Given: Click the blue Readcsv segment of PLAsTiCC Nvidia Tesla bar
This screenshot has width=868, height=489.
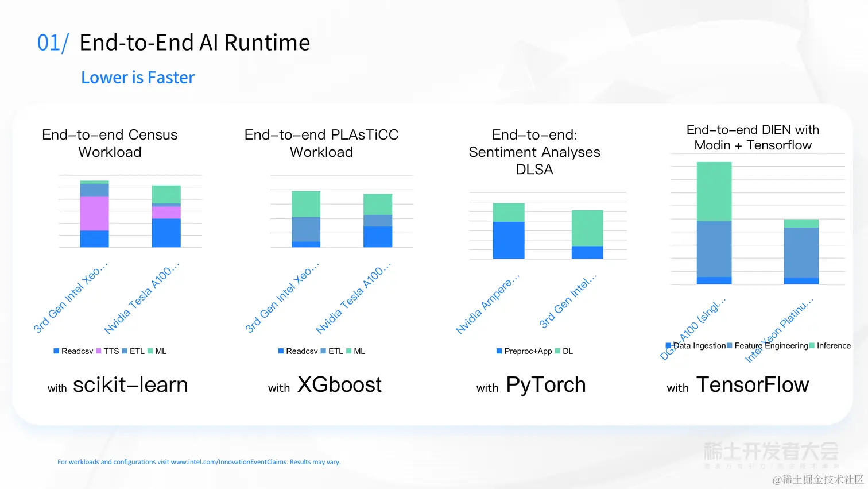Looking at the screenshot, I should coord(378,237).
